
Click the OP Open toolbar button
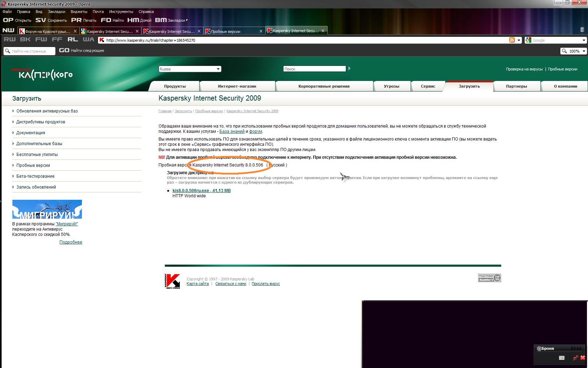click(x=17, y=20)
